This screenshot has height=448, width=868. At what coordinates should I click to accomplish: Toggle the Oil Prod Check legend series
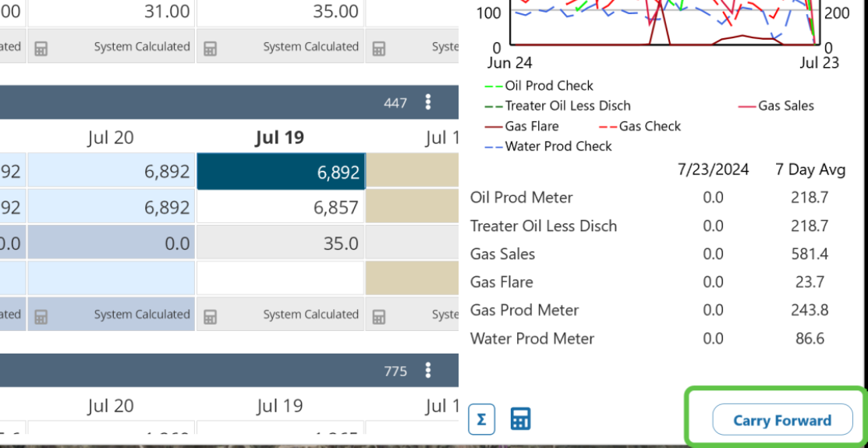pyautogui.click(x=548, y=86)
